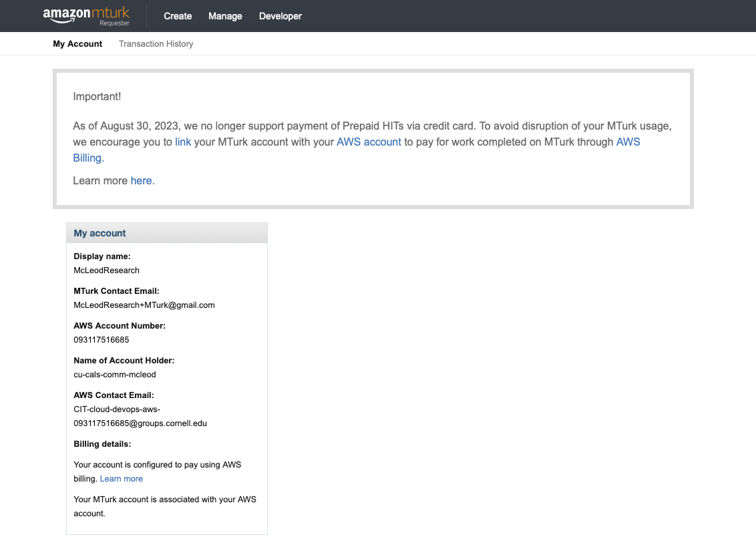The width and height of the screenshot is (756, 539).
Task: Click 'Learn more' under Billing details
Action: (121, 479)
